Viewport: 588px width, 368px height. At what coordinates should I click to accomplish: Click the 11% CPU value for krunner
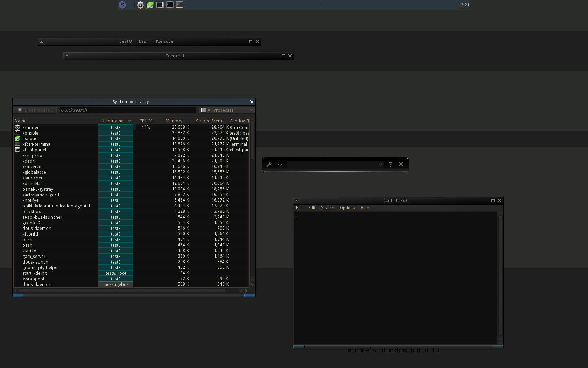click(146, 127)
